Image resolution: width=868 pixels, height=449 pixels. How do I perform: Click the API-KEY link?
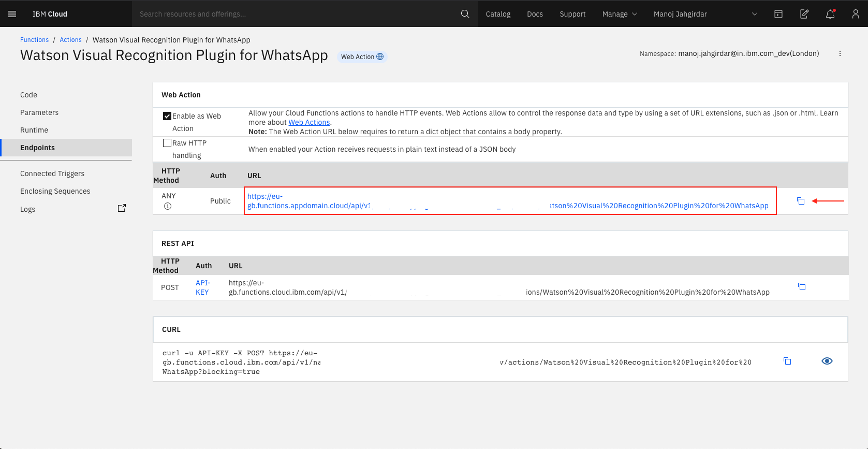[202, 287]
